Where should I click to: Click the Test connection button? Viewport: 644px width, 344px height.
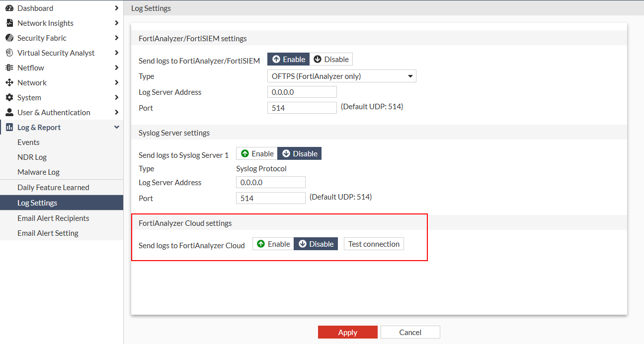(374, 244)
